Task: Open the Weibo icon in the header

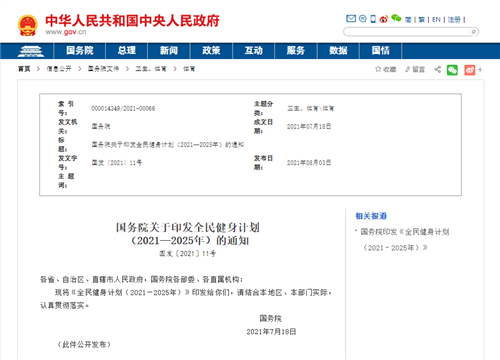Action: click(x=384, y=19)
